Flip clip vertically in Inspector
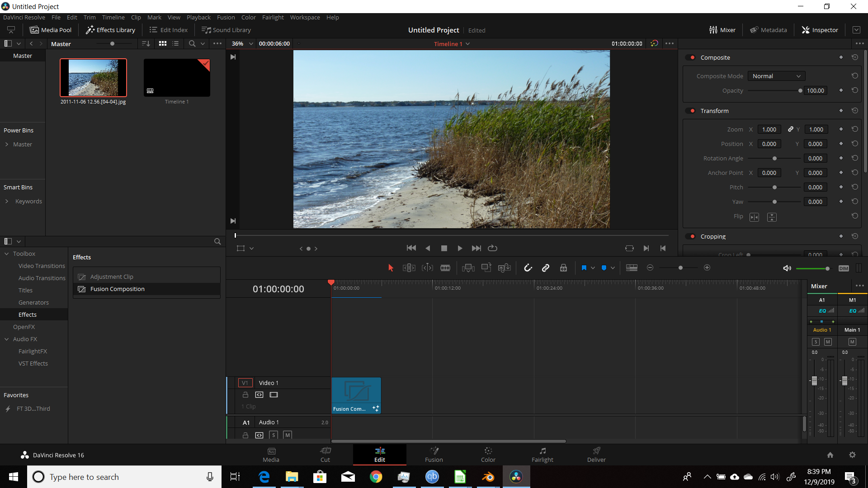This screenshot has width=868, height=488. click(x=772, y=217)
